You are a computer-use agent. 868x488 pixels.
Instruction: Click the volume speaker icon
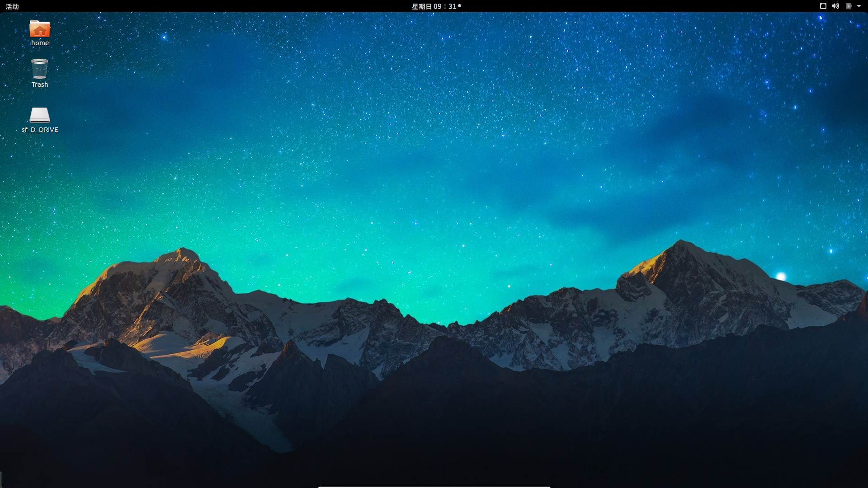[x=835, y=6]
